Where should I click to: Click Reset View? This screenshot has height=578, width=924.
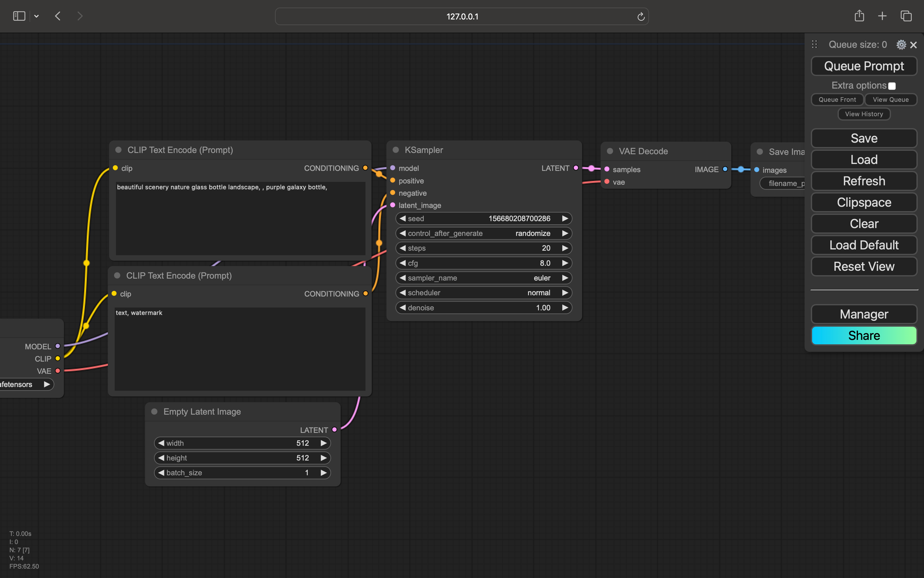click(x=864, y=266)
